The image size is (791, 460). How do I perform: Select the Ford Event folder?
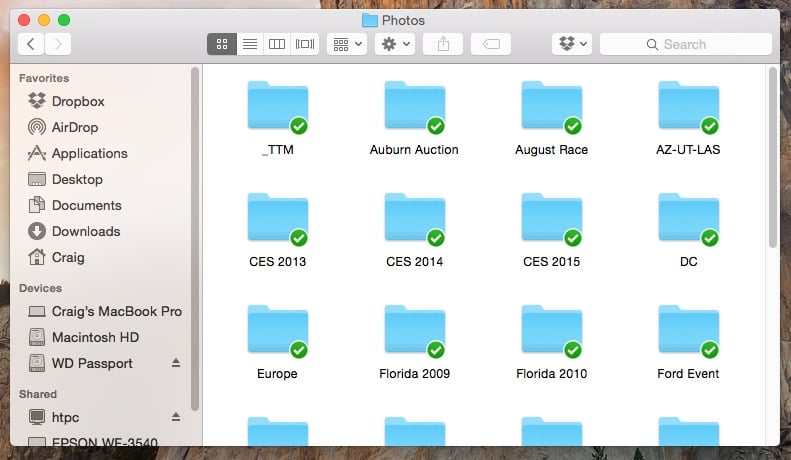point(689,330)
